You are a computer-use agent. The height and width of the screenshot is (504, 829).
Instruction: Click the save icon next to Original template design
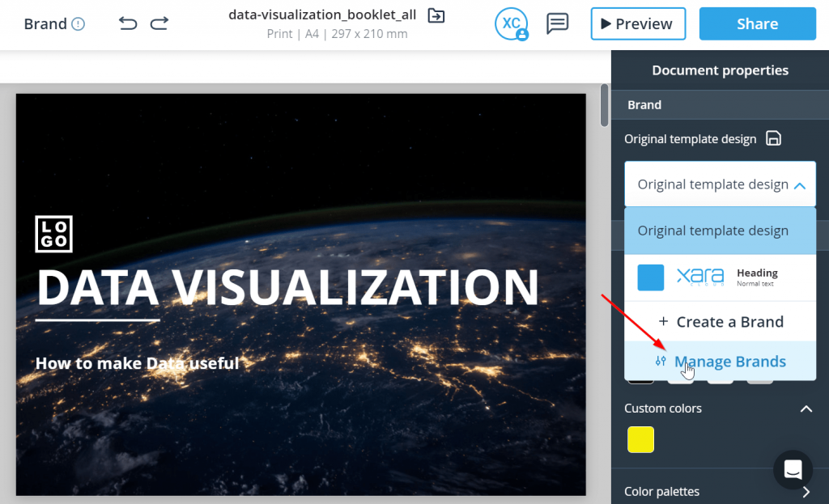pos(774,138)
